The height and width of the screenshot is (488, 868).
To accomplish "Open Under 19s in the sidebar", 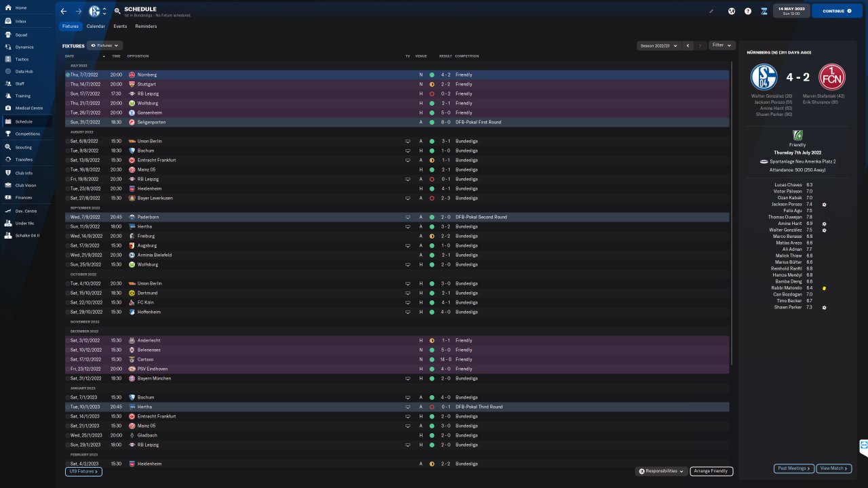I will [x=26, y=223].
